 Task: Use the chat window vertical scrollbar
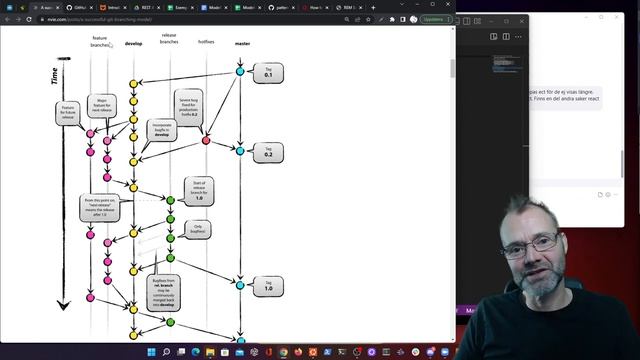tap(622, 163)
